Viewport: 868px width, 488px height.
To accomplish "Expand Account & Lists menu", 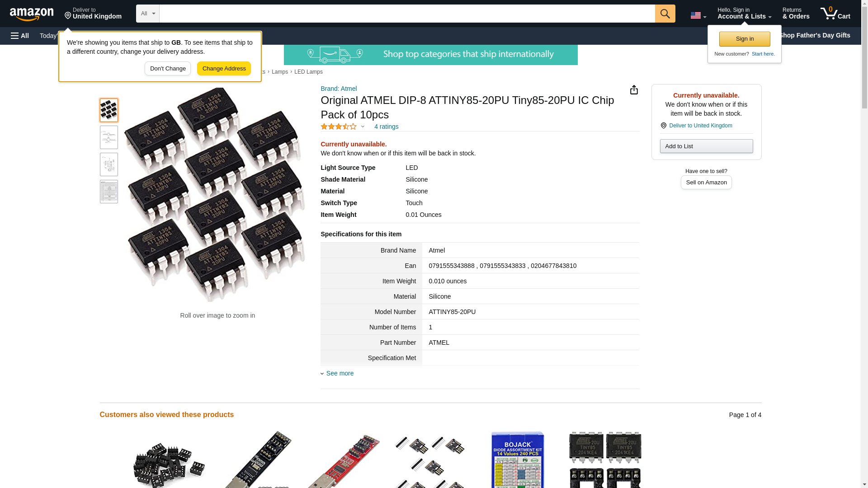I will coord(744,14).
